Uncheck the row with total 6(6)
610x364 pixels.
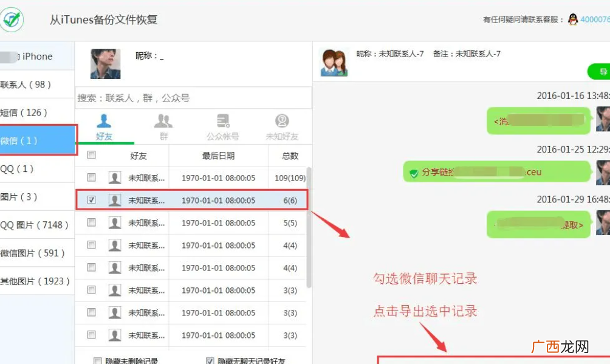pyautogui.click(x=91, y=200)
